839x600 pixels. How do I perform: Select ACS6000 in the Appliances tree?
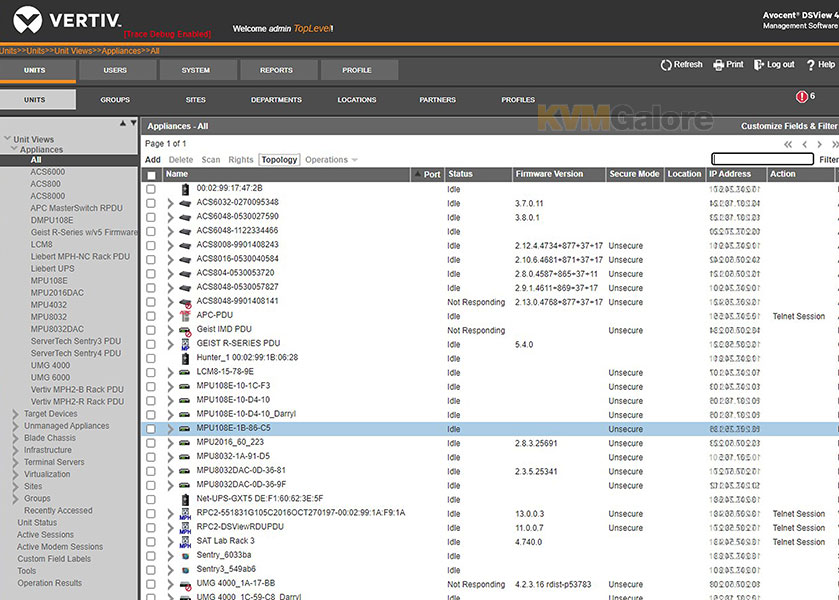click(x=48, y=172)
